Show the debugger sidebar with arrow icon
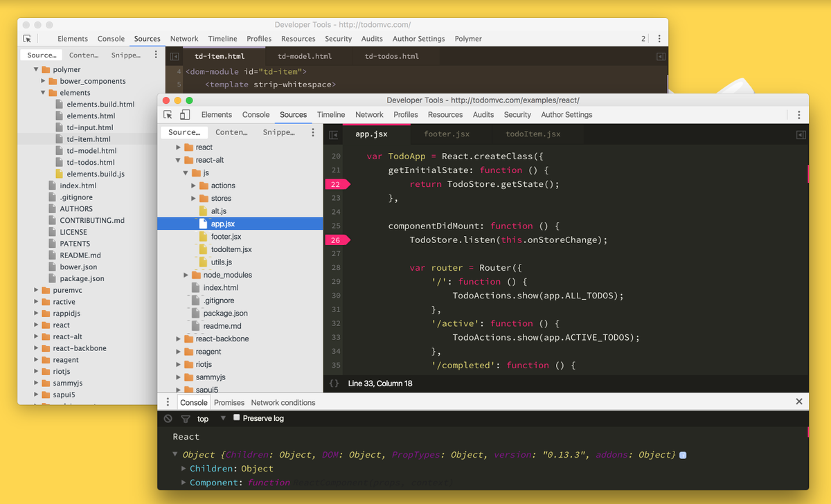This screenshot has width=831, height=504. point(801,134)
